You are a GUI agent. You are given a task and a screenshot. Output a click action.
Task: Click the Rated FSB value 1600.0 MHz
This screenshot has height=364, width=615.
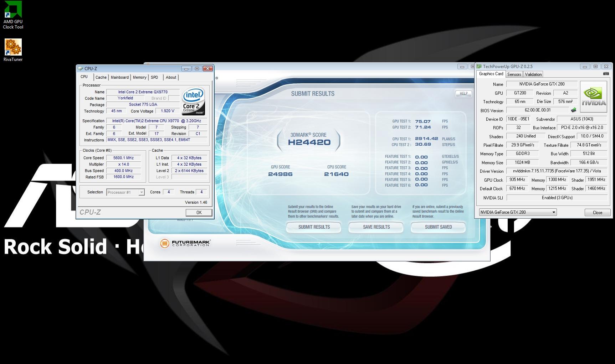point(123,177)
